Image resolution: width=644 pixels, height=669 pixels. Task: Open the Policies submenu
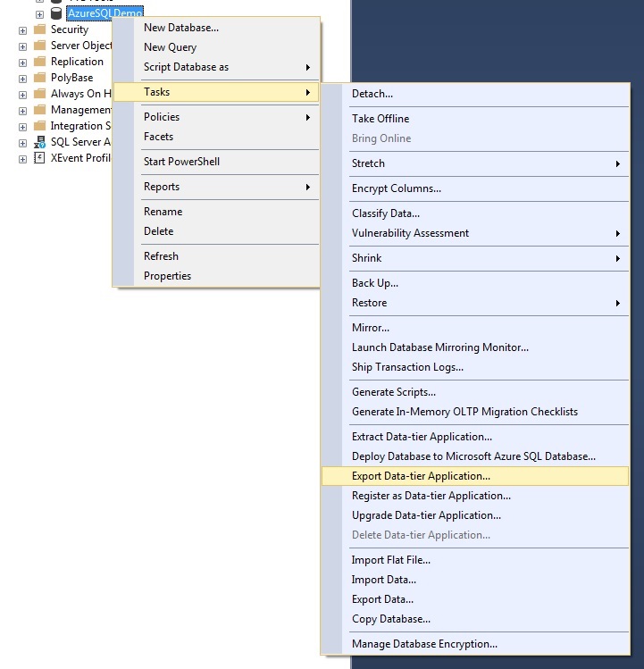pyautogui.click(x=216, y=117)
